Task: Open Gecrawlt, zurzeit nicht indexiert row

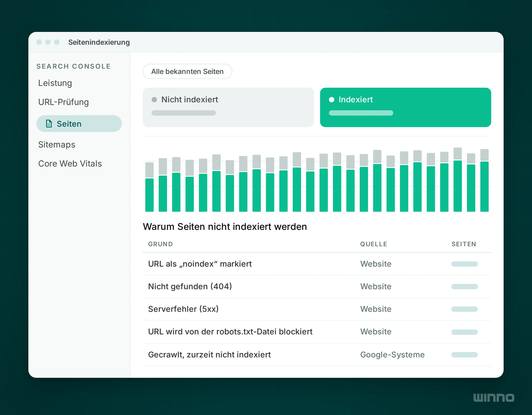Action: coord(317,355)
